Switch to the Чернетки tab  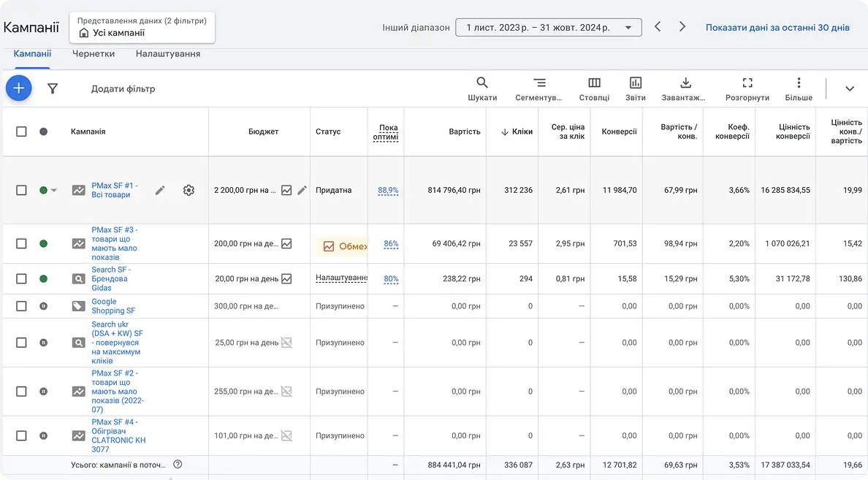pyautogui.click(x=94, y=53)
